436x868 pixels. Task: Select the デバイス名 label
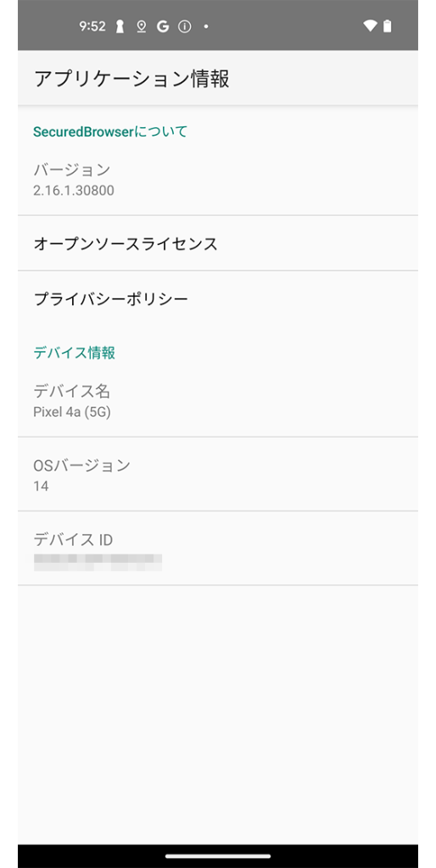pyautogui.click(x=72, y=392)
